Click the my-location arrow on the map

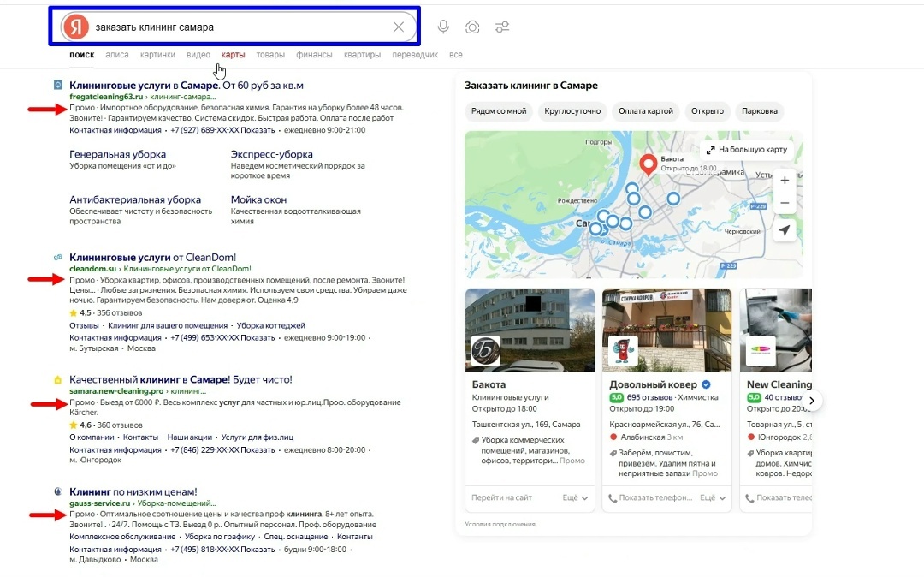(x=785, y=230)
